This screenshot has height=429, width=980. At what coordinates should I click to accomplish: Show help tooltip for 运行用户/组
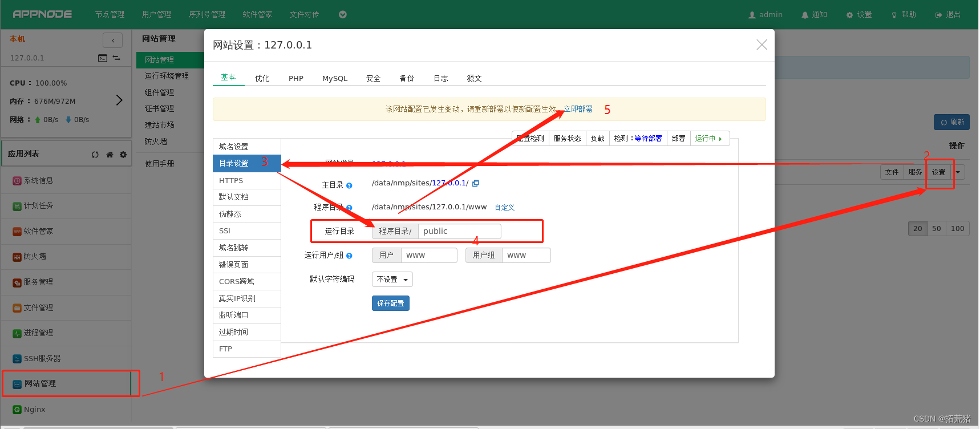[x=349, y=256]
